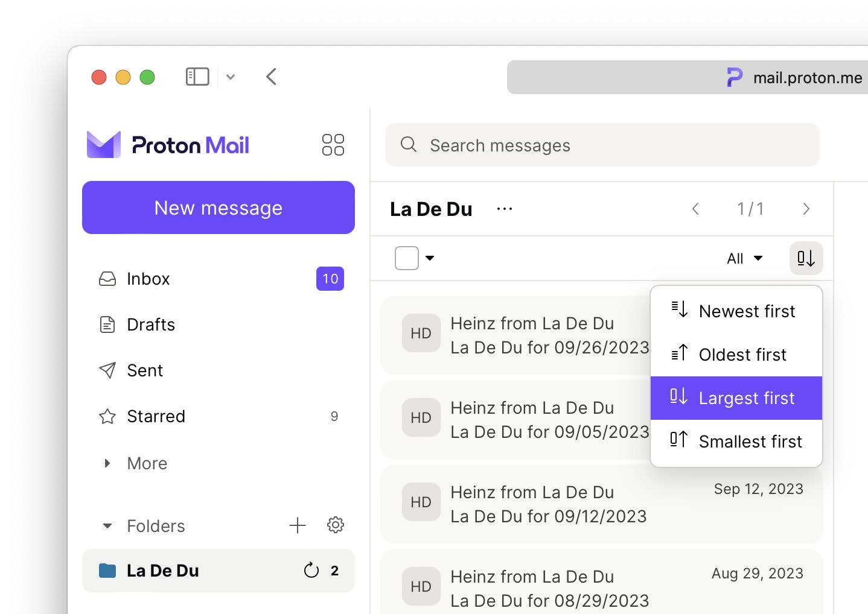
Task: Go to previous page arrow
Action: pyautogui.click(x=695, y=209)
